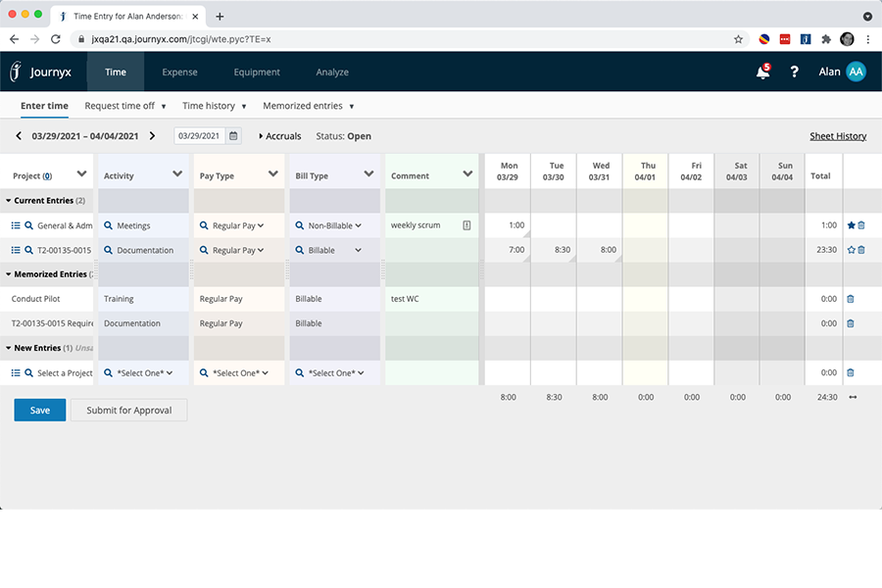Click Thursday 04/01 cell in Meetings row
The image size is (882, 588).
tap(646, 225)
